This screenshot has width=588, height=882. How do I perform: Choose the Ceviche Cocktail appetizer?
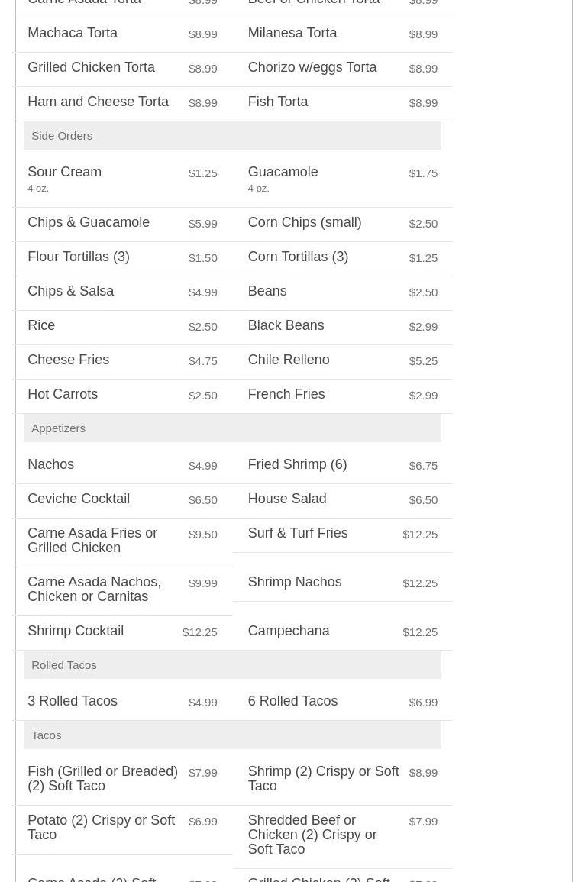pos(79,499)
